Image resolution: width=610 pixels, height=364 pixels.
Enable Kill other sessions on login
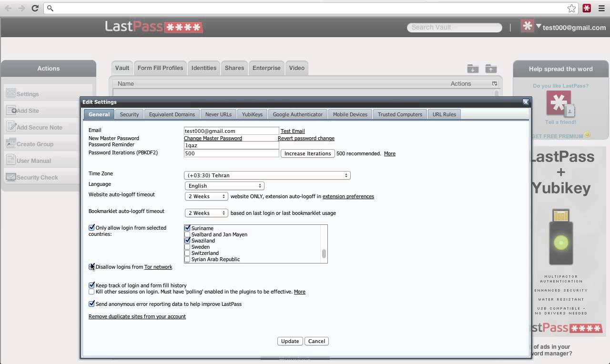click(x=91, y=292)
